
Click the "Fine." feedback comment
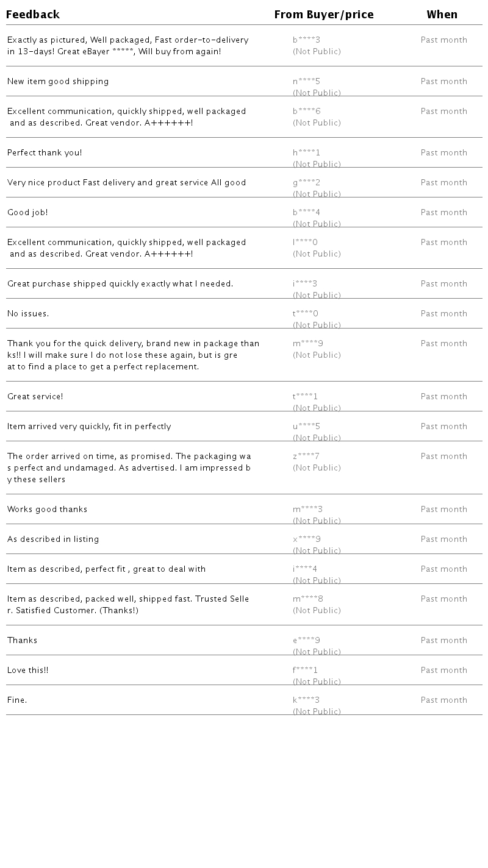tap(17, 700)
